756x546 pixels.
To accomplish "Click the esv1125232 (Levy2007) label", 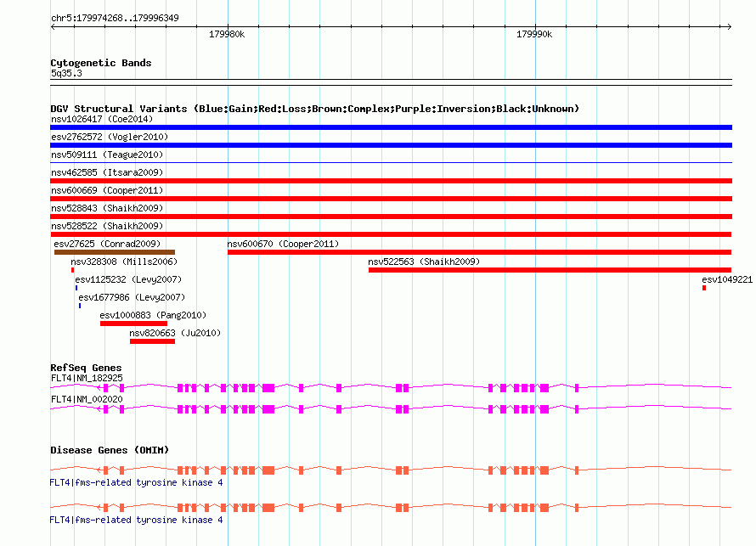I will pos(128,279).
